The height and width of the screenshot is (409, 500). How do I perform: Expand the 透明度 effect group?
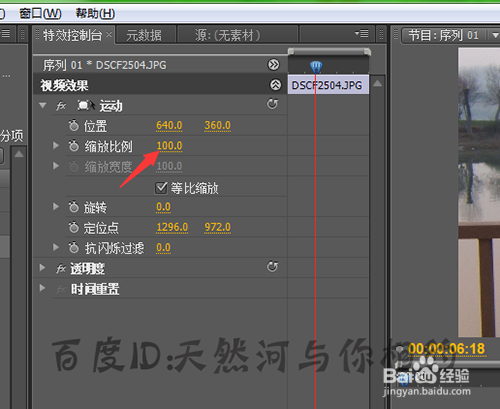pos(42,268)
